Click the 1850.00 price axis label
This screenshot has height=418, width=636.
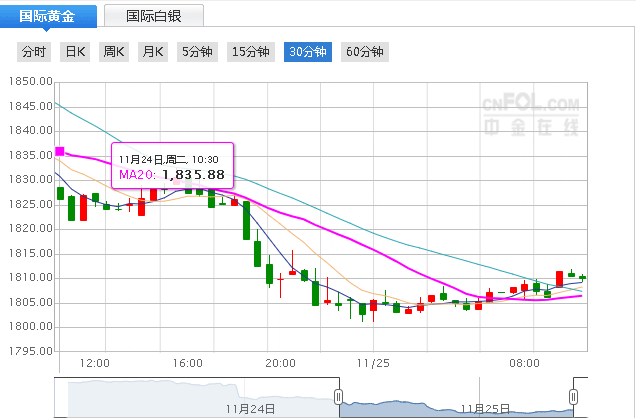(x=28, y=82)
